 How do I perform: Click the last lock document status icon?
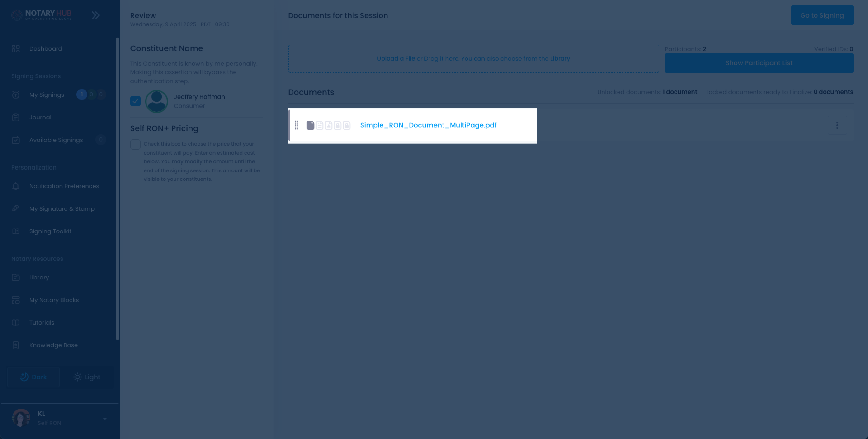[347, 125]
